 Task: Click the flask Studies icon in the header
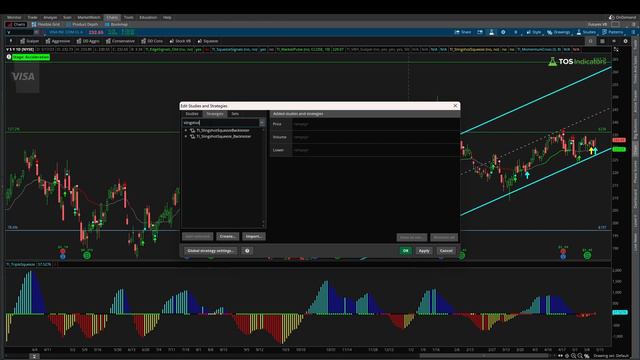click(491, 32)
